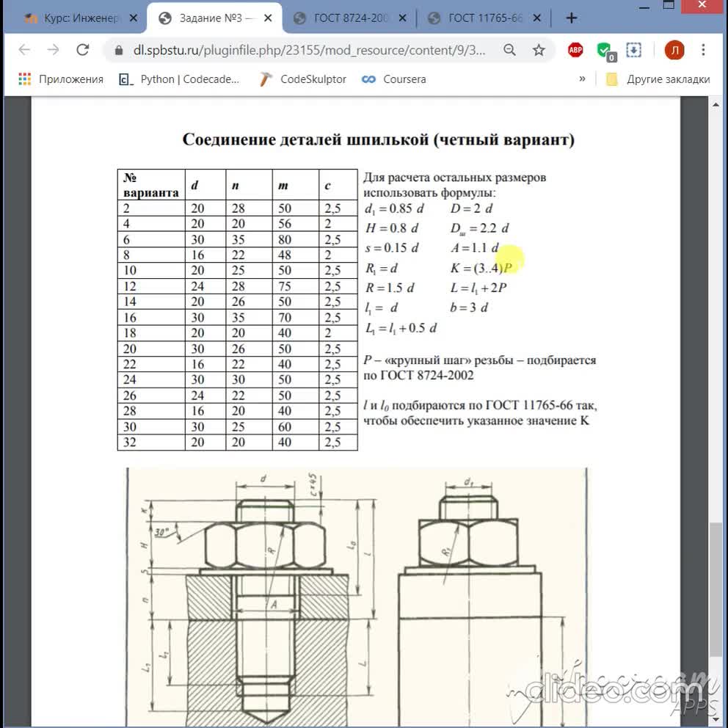This screenshot has width=728, height=728.
Task: Switch to the Курс: Инженер tab
Action: (x=73, y=18)
